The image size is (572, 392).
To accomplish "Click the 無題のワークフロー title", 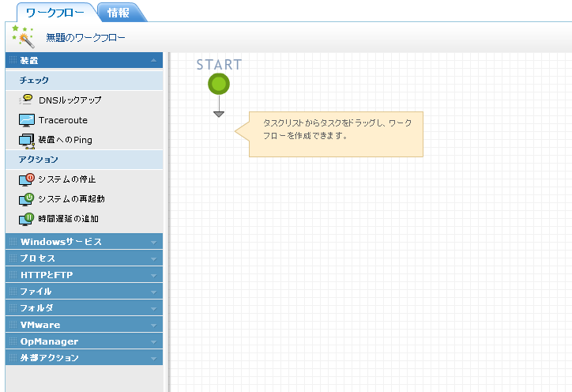I will 85,37.
